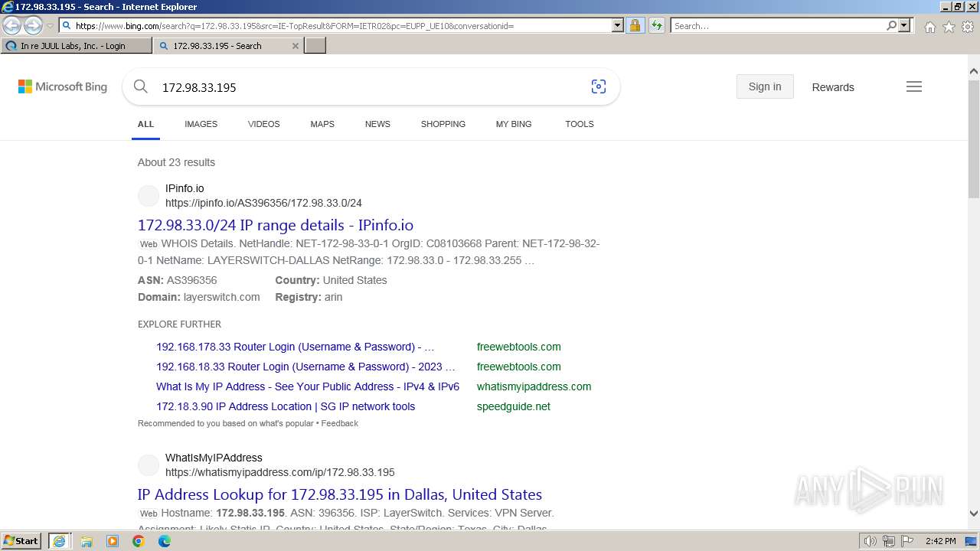Click the magnifier in the IE search box
This screenshot has height=551, width=980.
click(x=891, y=25)
